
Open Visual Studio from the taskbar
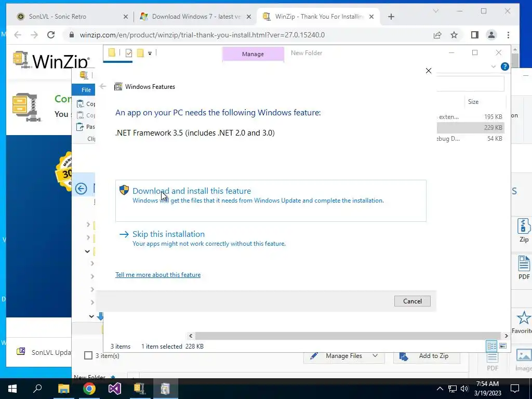(x=115, y=389)
